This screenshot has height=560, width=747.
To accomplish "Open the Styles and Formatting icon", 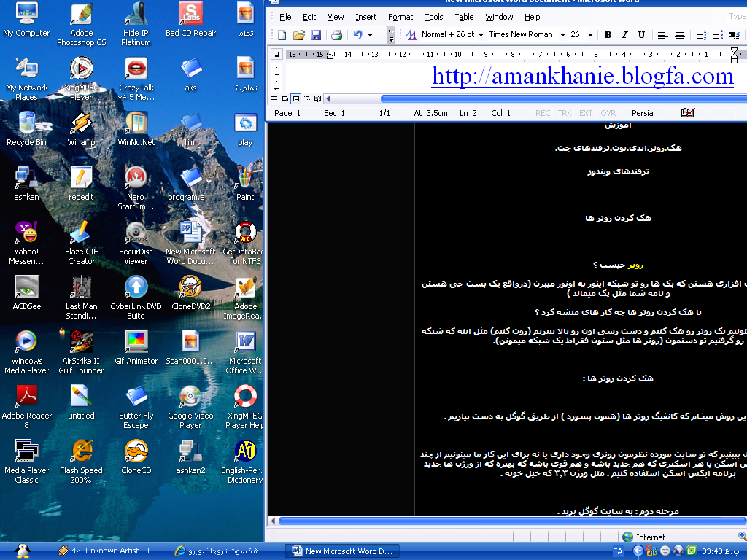I will [x=410, y=35].
